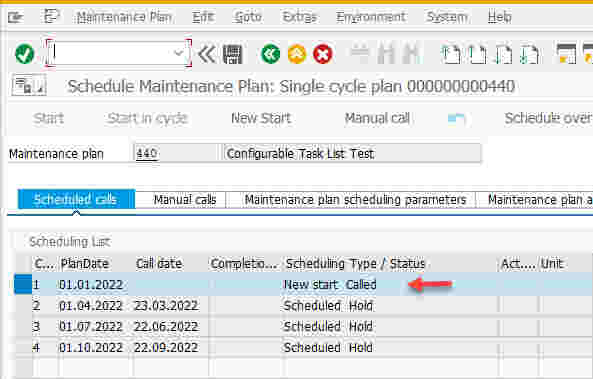593x379 pixels.
Task: Open the Edit menu
Action: click(x=203, y=17)
